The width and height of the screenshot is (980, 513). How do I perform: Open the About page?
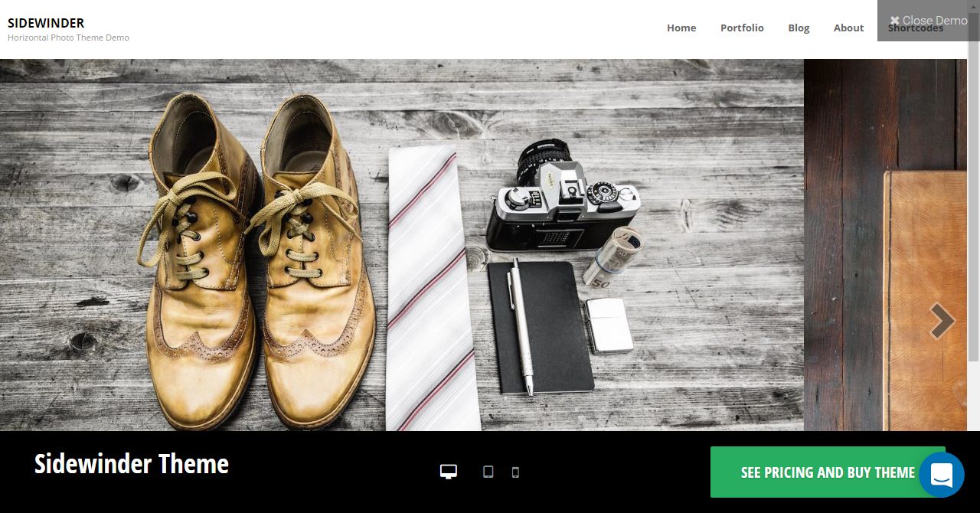click(x=848, y=28)
